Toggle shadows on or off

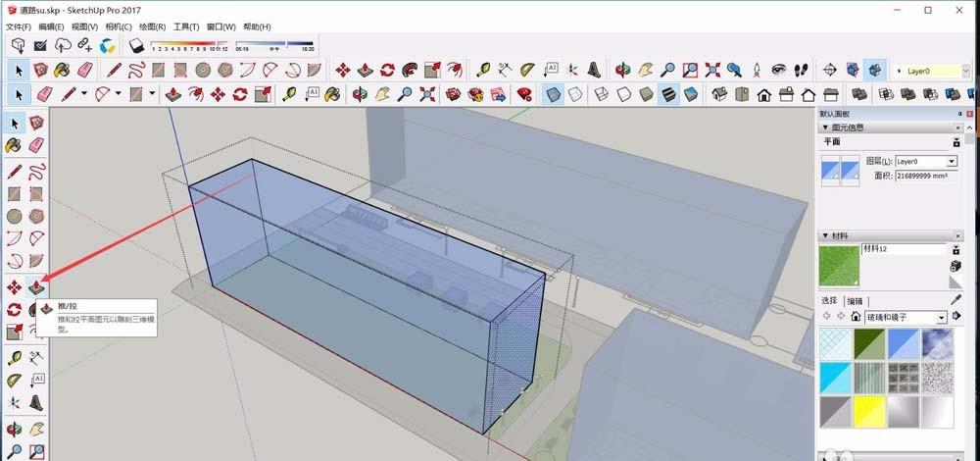point(137,45)
